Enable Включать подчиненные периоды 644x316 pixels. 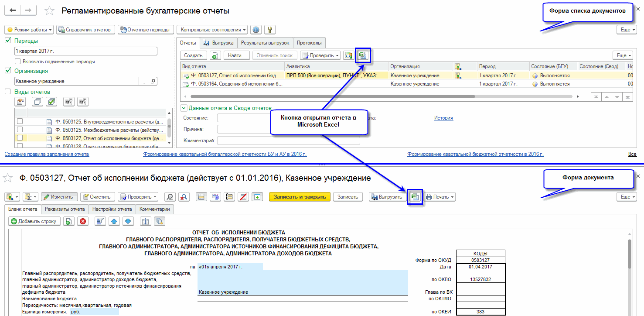pyautogui.click(x=18, y=62)
